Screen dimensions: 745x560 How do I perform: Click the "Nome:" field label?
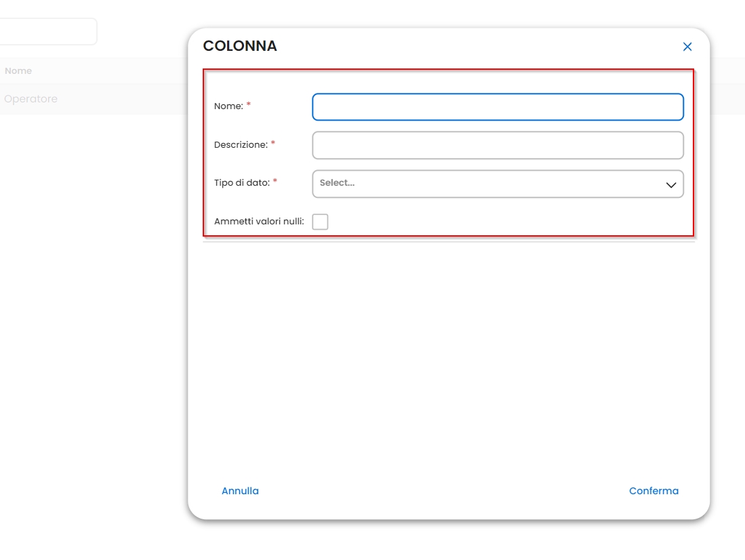(228, 106)
